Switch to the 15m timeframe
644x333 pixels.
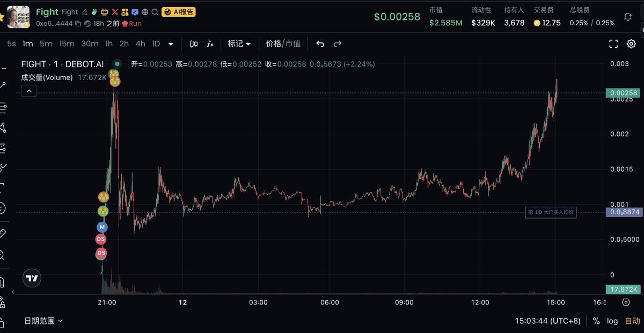pyautogui.click(x=67, y=44)
